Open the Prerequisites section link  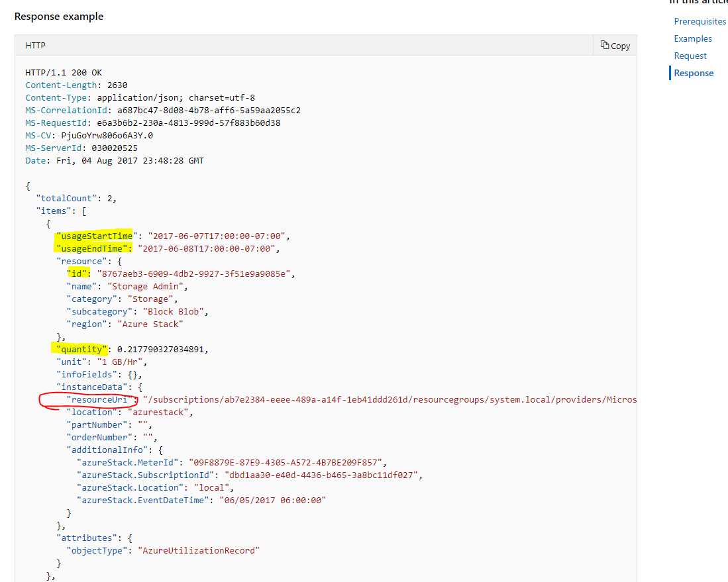(x=700, y=21)
